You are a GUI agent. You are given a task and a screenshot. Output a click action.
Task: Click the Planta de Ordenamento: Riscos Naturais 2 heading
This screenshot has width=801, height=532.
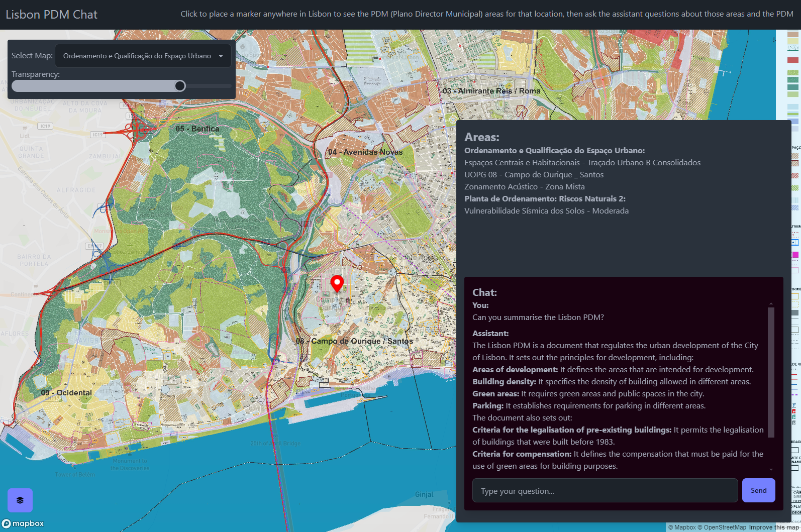(x=545, y=199)
